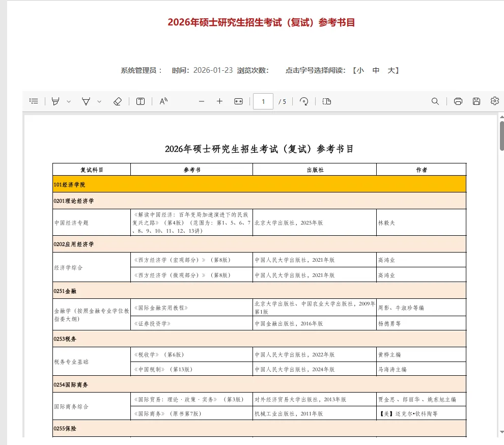504x445 pixels.
Task: Fit page to width
Action: [x=238, y=101]
